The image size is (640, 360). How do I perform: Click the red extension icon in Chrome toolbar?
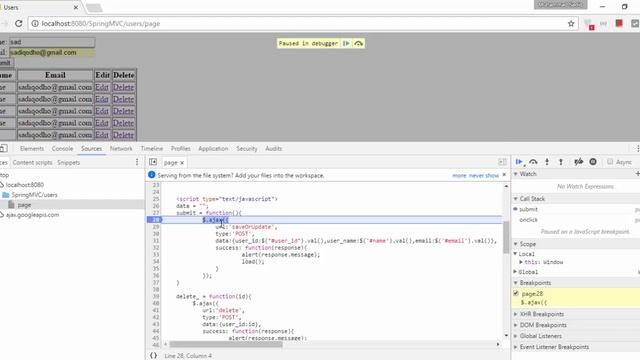(619, 24)
